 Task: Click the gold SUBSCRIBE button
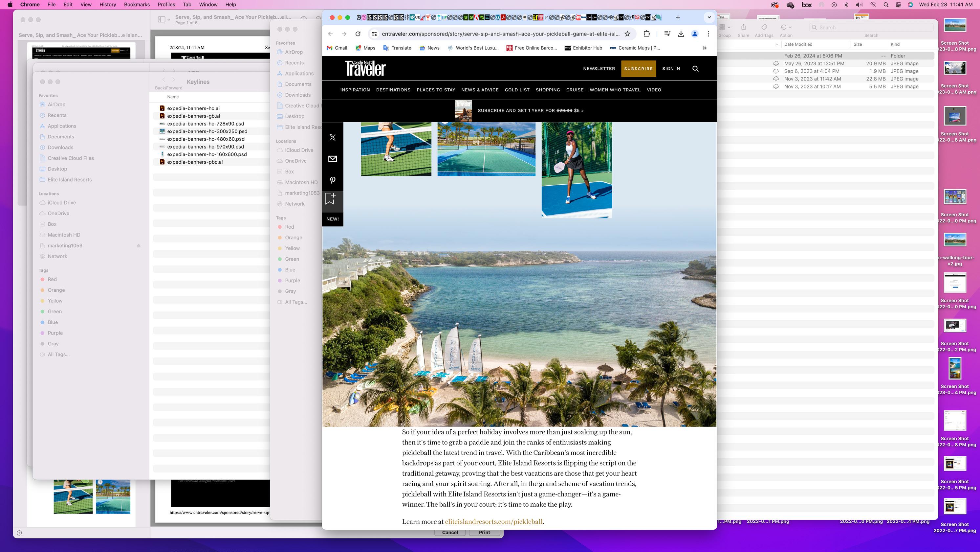[638, 69]
